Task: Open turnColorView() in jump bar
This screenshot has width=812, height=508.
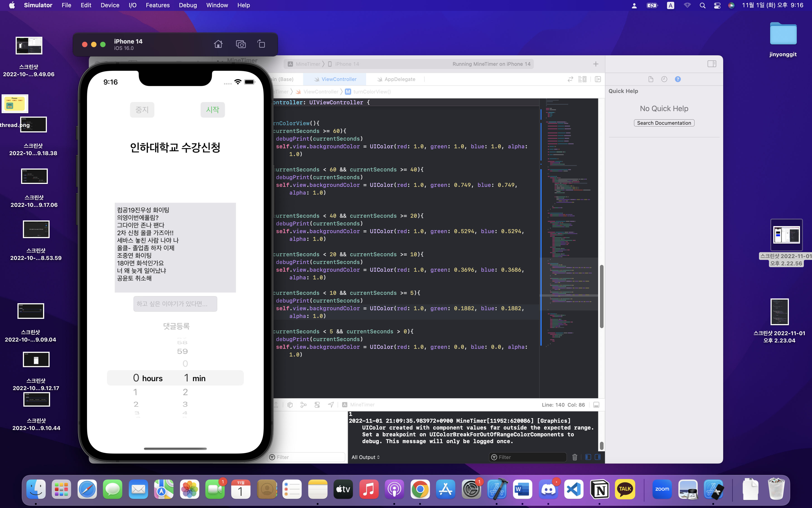Action: tap(368, 92)
